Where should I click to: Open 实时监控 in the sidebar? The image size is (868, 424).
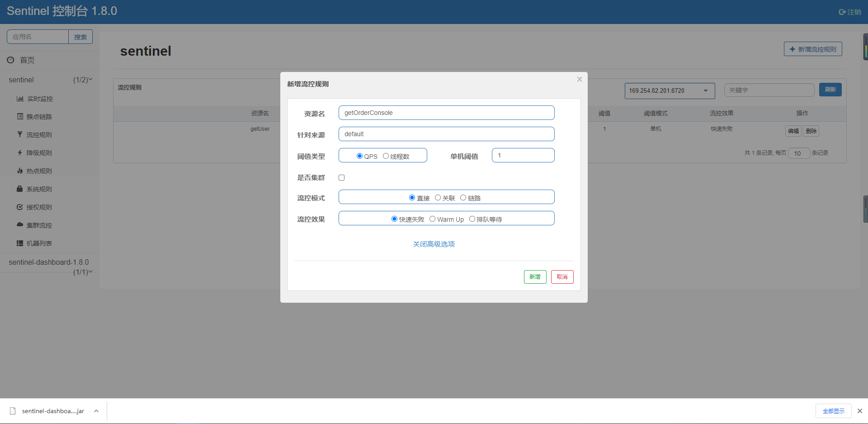(x=40, y=99)
